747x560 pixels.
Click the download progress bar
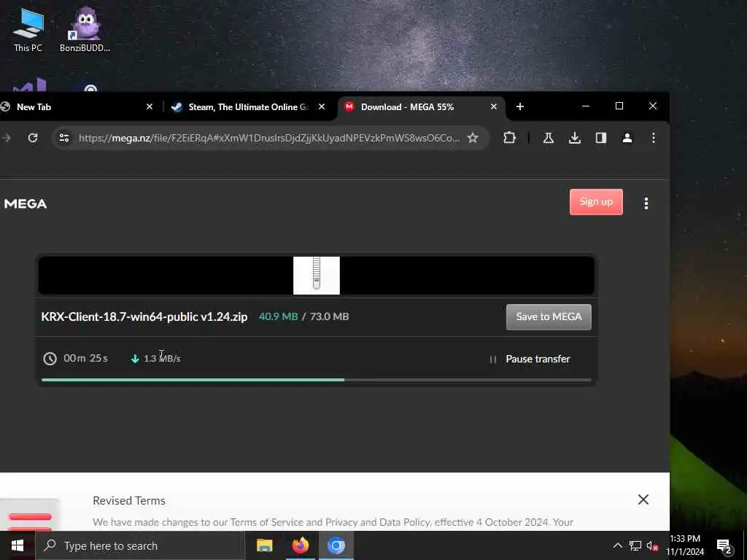[x=317, y=380]
